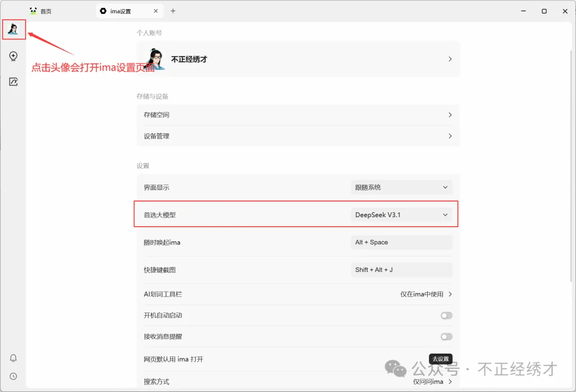
Task: Click the Alt + Space shortcut field
Action: coord(402,243)
